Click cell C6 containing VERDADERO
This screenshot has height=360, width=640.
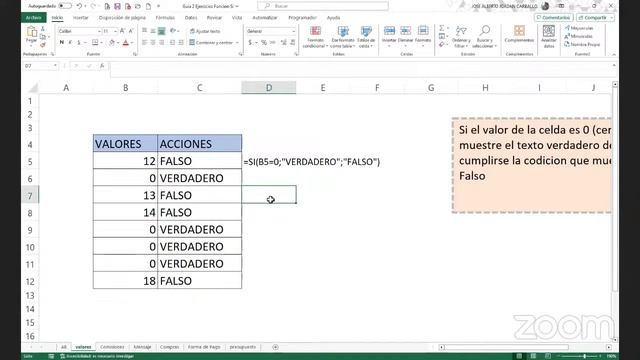(x=199, y=178)
